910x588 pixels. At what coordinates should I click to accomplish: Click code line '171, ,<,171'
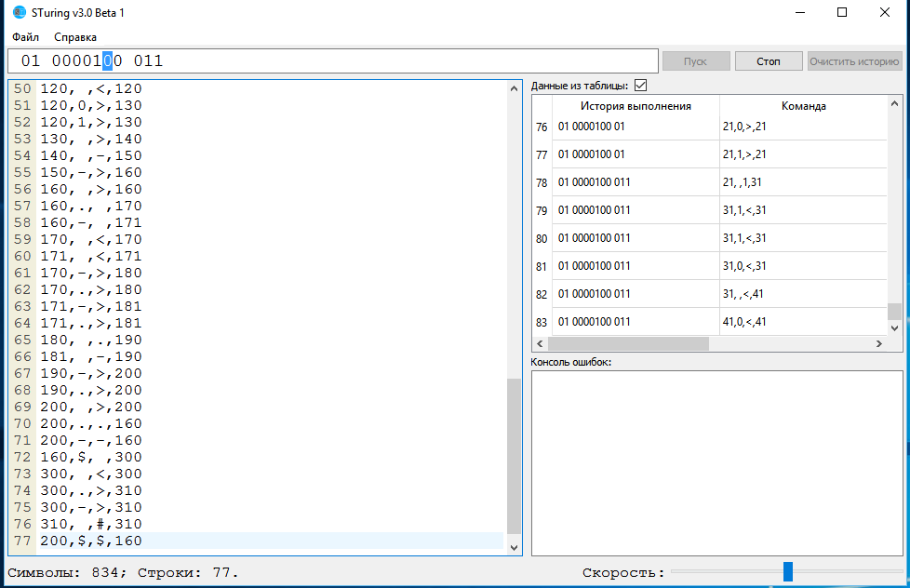[x=91, y=256]
